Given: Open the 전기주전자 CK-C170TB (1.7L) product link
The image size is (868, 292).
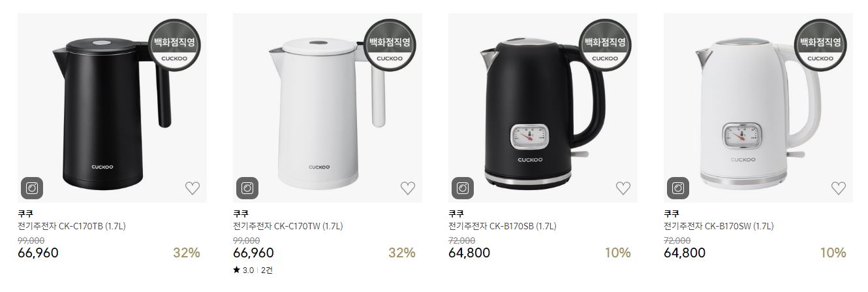Looking at the screenshot, I should click(72, 227).
